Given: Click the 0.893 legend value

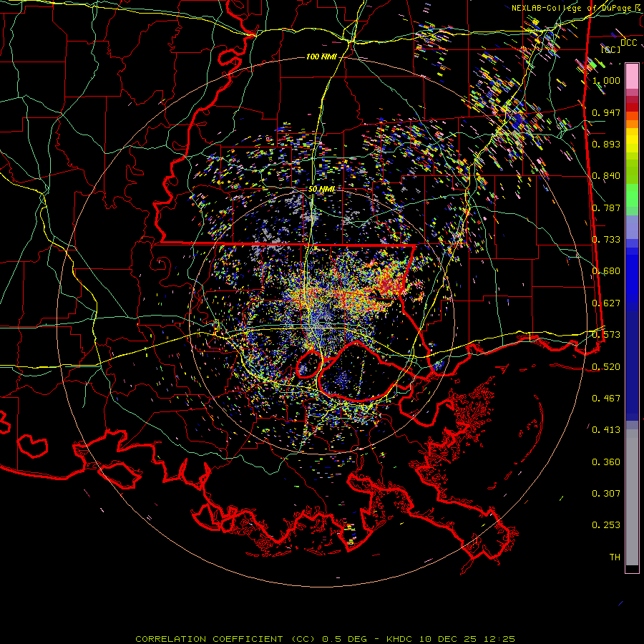Looking at the screenshot, I should (606, 144).
